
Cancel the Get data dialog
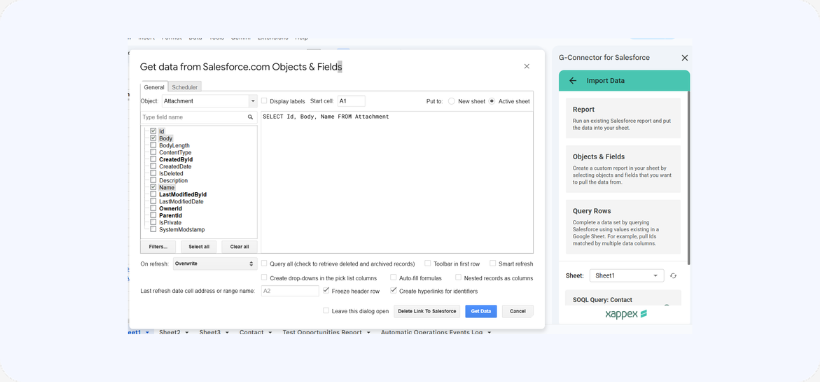[518, 311]
